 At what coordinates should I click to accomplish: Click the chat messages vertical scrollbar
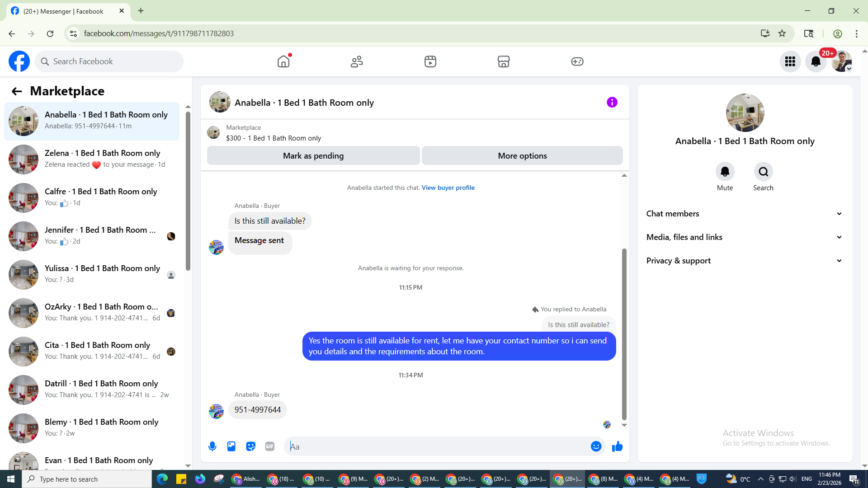pos(624,334)
